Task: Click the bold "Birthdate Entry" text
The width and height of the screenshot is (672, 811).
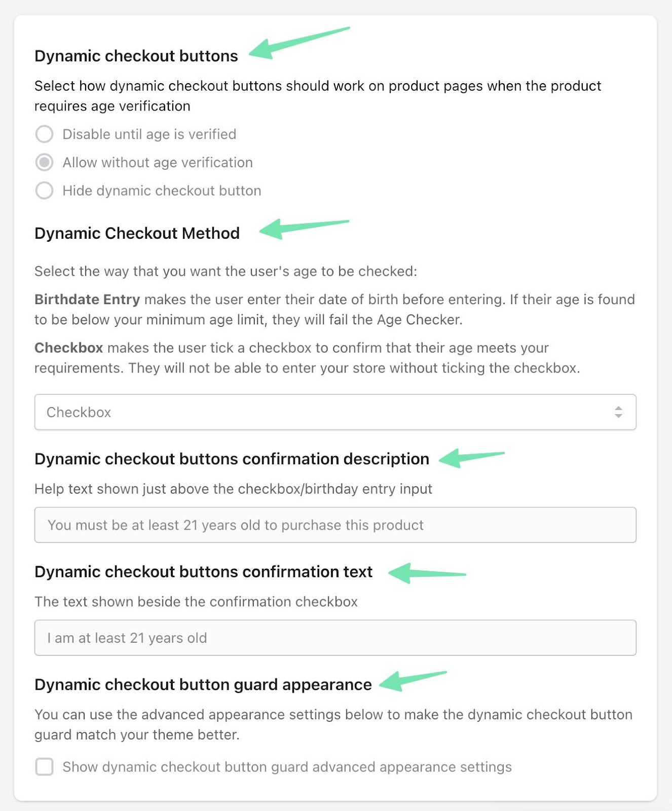Action: pyautogui.click(x=86, y=299)
